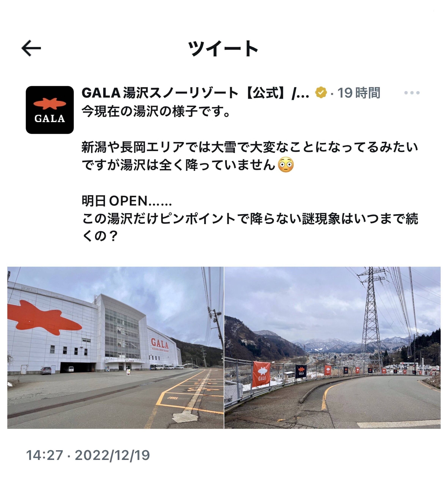Open the three-dot more options menu
Viewport: 448px width, 485px height.
tap(412, 93)
